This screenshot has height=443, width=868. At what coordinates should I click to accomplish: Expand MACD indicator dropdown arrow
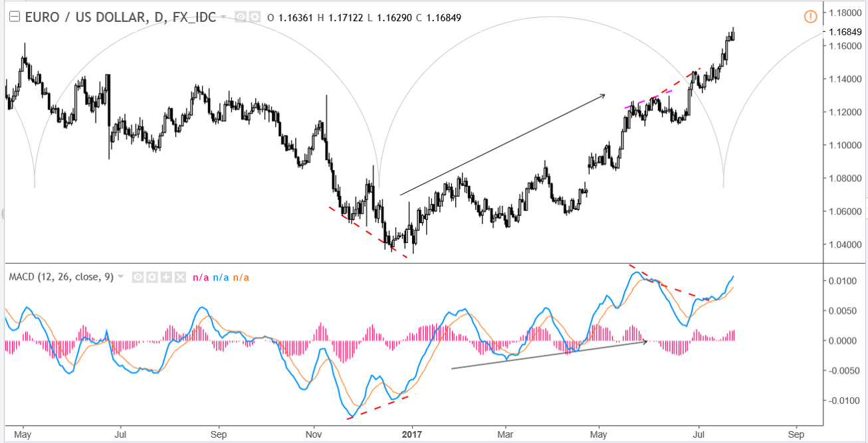click(x=120, y=277)
